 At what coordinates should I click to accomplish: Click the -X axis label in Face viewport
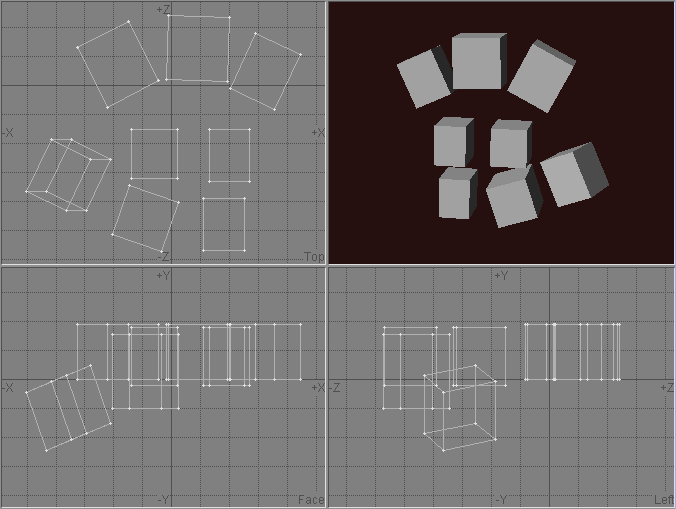[x=8, y=387]
